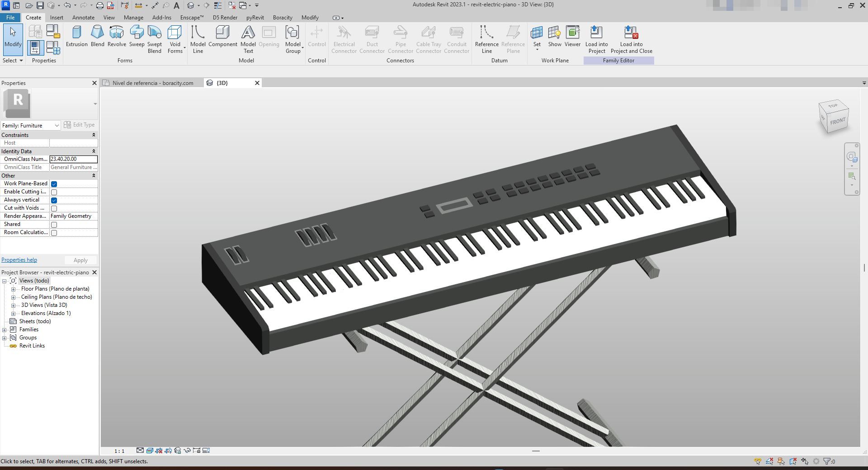Screen dimensions: 868x470
Task: Draw a Reference Line
Action: [x=486, y=39]
